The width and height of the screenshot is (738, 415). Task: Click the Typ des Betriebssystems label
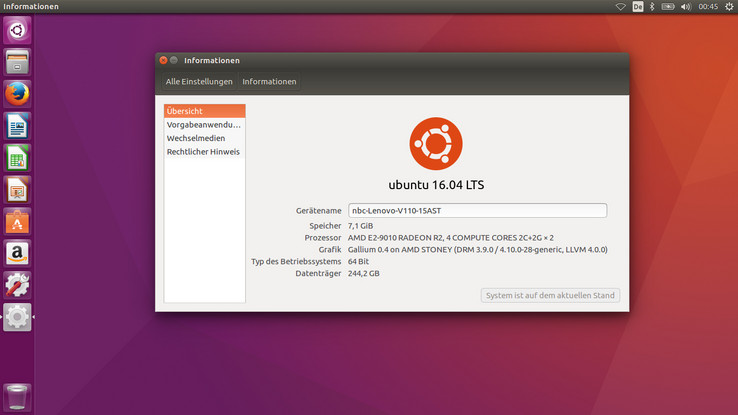coord(296,262)
